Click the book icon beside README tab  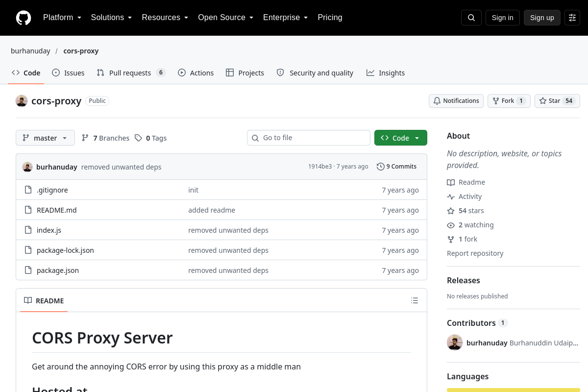28,300
